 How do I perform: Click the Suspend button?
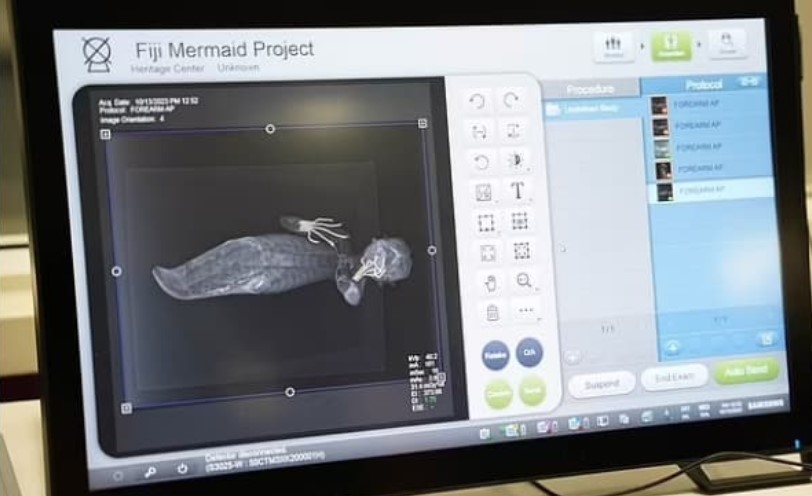point(601,383)
